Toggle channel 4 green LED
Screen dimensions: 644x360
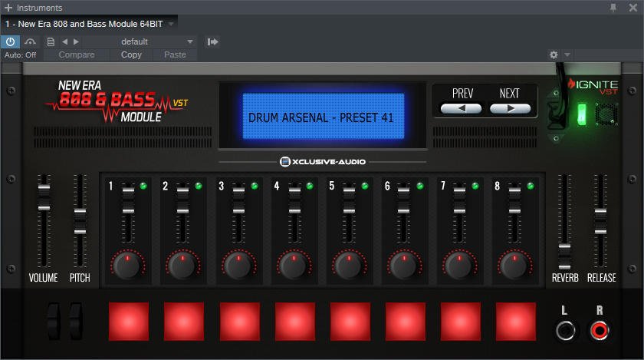coord(310,186)
